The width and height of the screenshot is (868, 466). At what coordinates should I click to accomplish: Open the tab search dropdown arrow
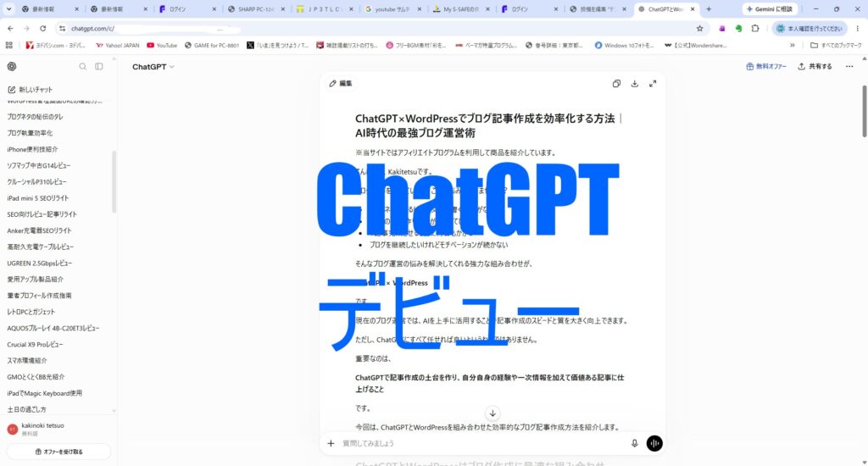[x=8, y=9]
